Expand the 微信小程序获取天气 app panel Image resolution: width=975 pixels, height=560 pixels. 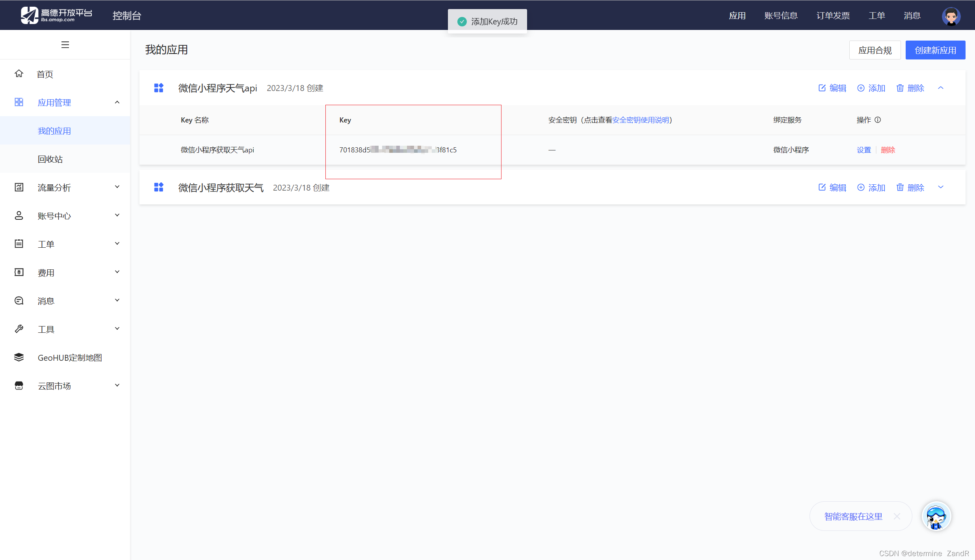(x=941, y=187)
